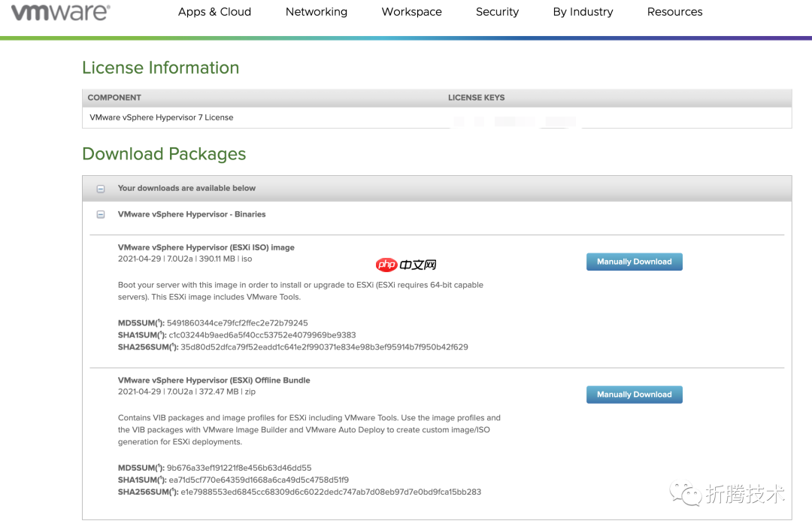Collapse the 'Your downloads are available below' section
The width and height of the screenshot is (812, 530).
point(101,189)
